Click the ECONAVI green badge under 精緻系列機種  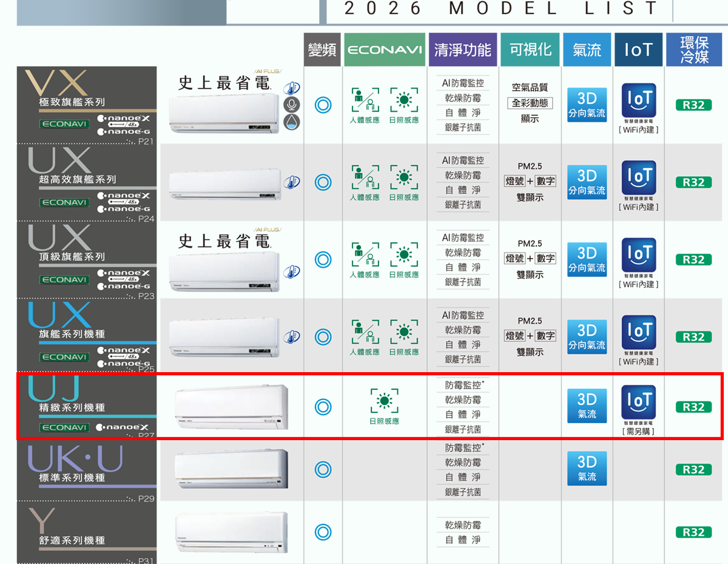point(64,427)
